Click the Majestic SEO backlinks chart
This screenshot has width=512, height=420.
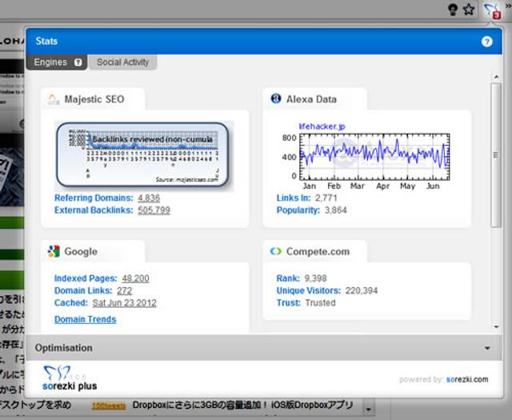click(142, 154)
